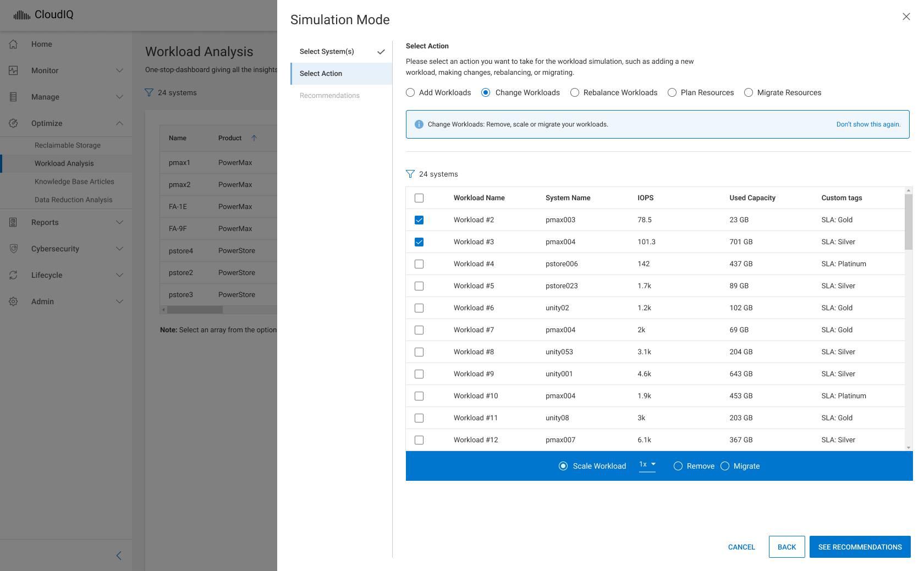The image size is (924, 571).
Task: Click the Used Capacity column header
Action: (x=752, y=198)
